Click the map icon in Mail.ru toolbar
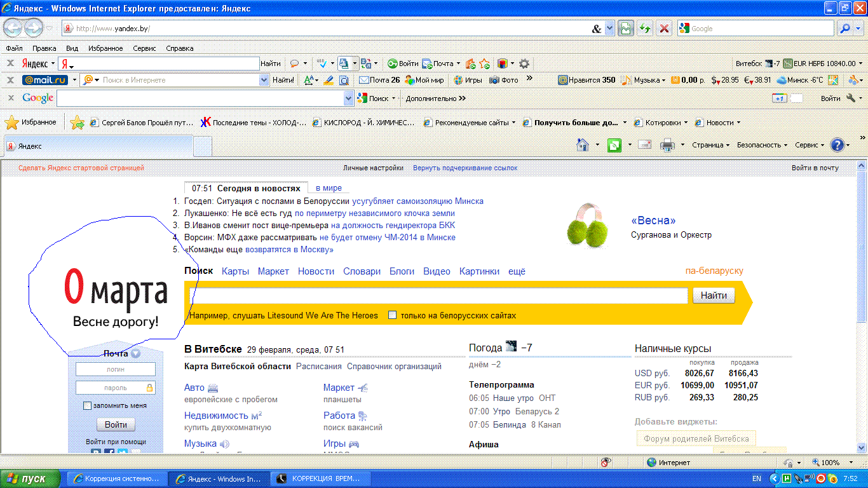 (833, 80)
